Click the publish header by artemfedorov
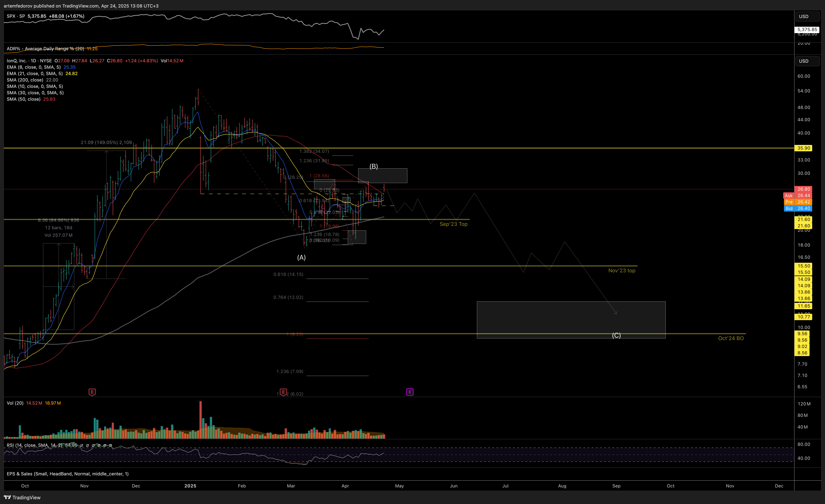Viewport: 825px width, 504px height. [x=81, y=6]
